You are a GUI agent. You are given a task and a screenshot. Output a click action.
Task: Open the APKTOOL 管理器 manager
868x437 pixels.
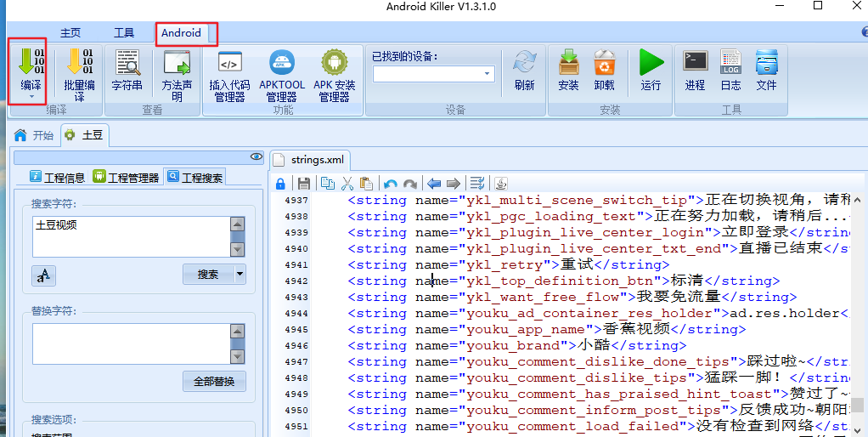coord(282,63)
